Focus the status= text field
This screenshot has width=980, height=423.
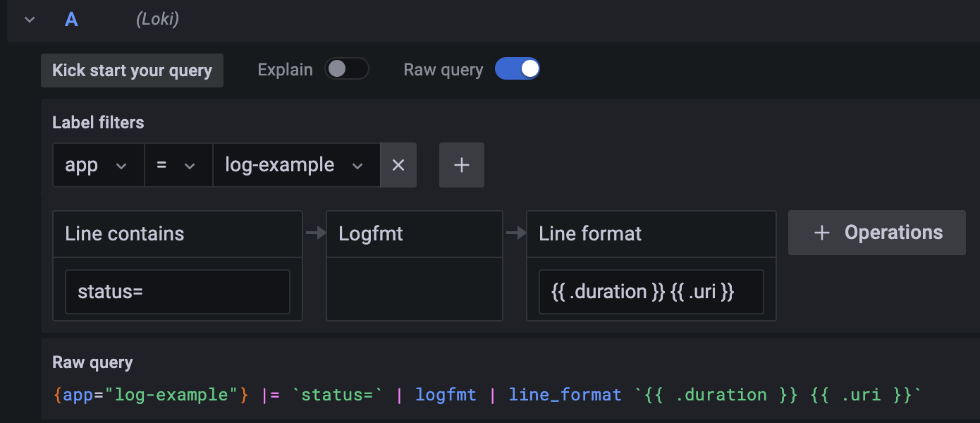177,291
